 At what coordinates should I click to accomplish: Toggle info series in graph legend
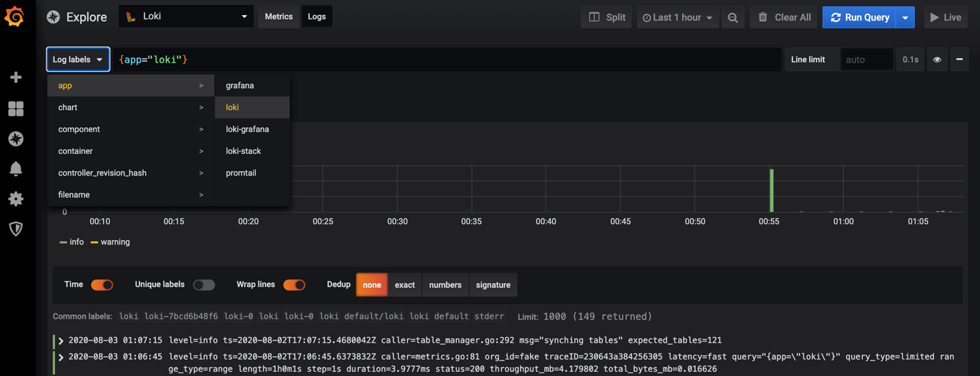coord(72,242)
